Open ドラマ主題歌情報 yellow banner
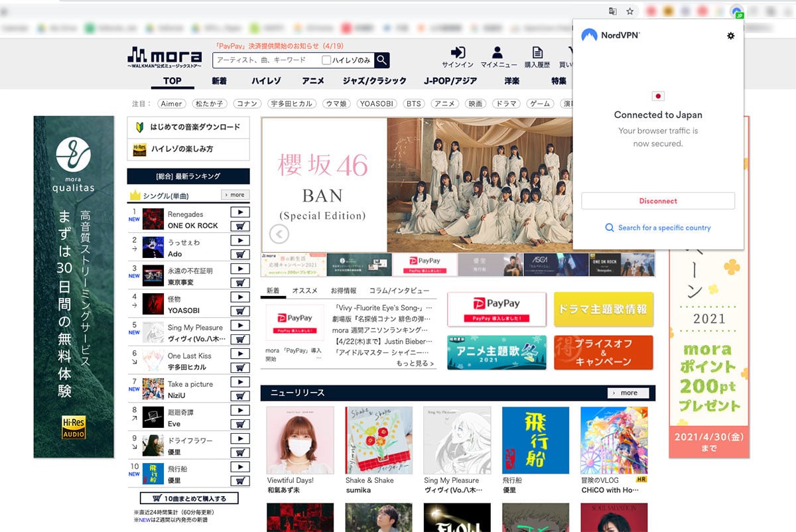 tap(603, 309)
